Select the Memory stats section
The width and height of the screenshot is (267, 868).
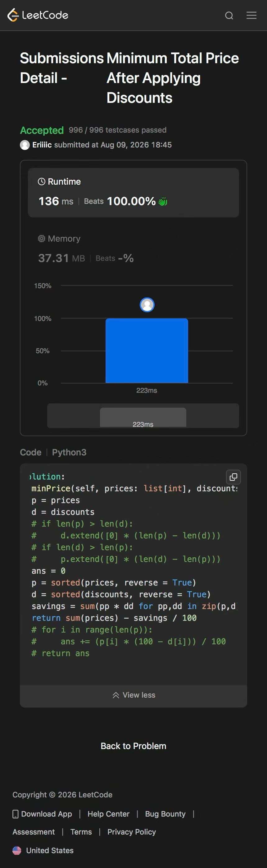click(134, 249)
